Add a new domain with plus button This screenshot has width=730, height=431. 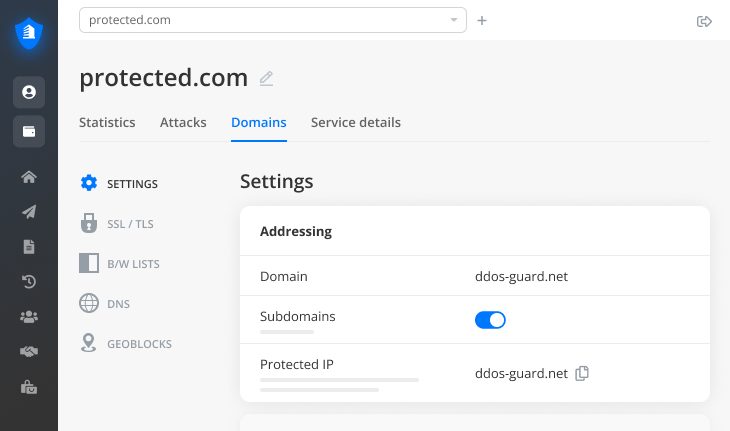[x=482, y=20]
